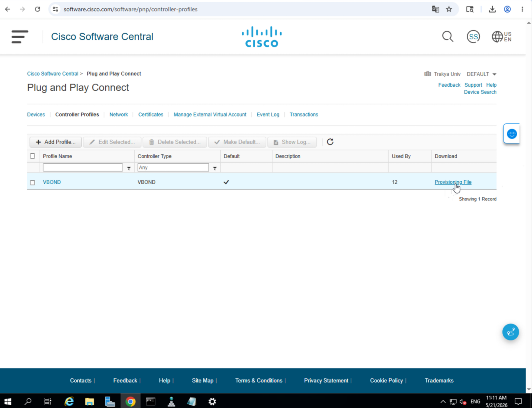
Task: Click Show Log button
Action: [292, 142]
